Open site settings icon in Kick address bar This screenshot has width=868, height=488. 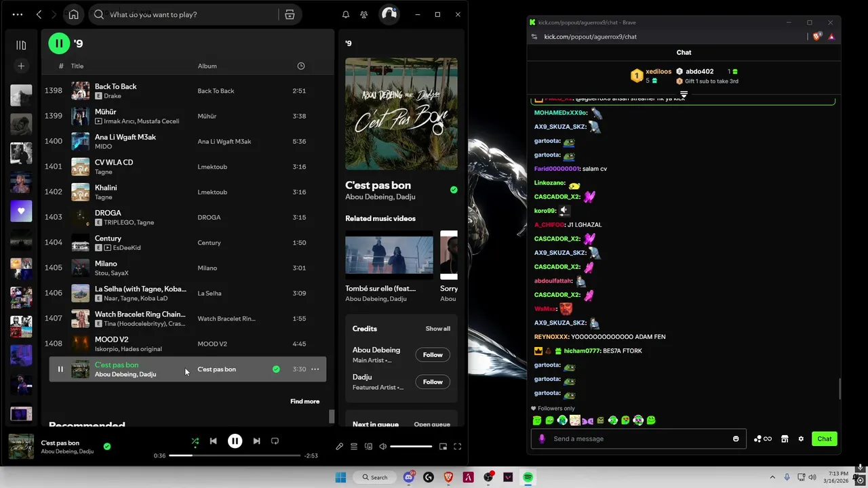coord(534,37)
